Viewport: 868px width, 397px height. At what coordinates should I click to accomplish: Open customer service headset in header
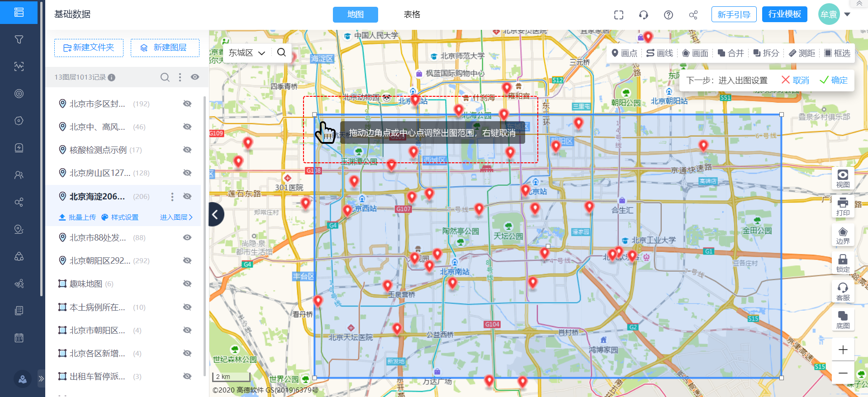pos(644,15)
